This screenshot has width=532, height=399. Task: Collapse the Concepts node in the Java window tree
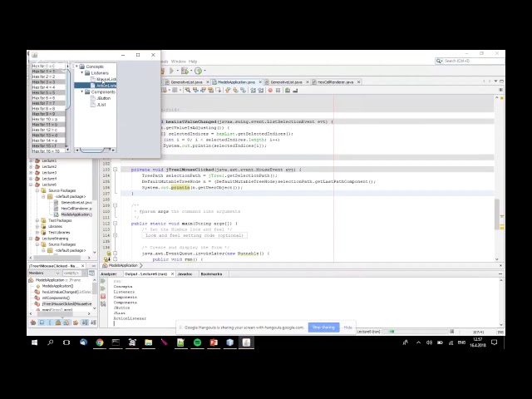pyautogui.click(x=77, y=66)
